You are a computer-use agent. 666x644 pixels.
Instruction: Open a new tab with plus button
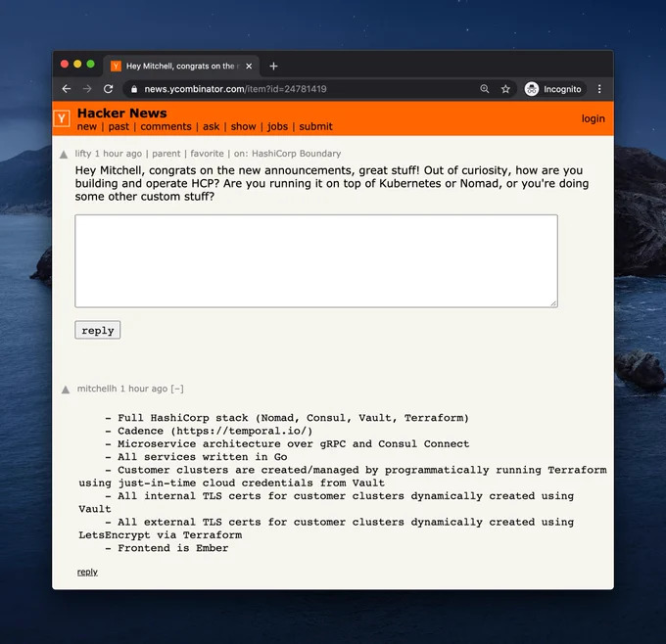coord(273,67)
